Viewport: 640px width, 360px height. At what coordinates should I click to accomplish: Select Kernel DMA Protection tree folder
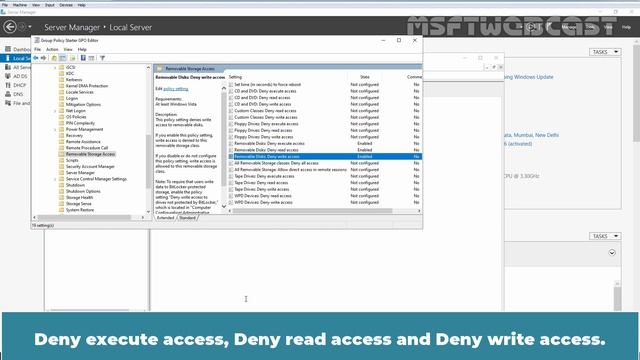(x=87, y=86)
